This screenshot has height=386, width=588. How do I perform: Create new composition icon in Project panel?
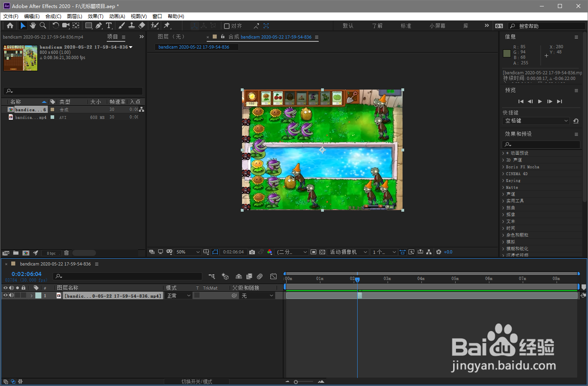pyautogui.click(x=26, y=253)
